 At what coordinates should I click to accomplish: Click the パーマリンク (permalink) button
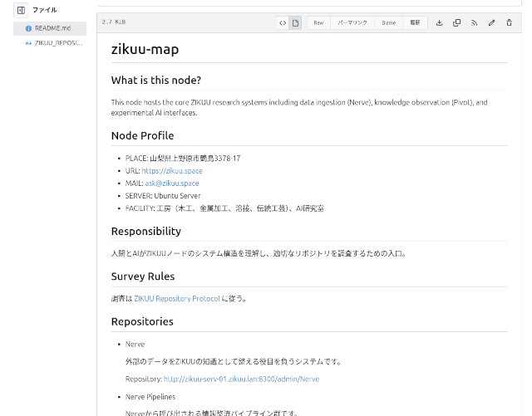[x=352, y=23]
